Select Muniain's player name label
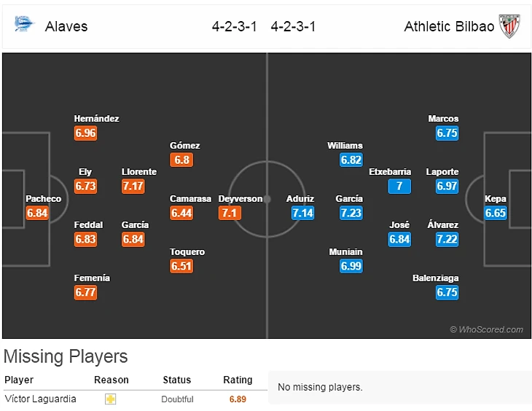Viewport: 532px width, 411px height. 345,252
